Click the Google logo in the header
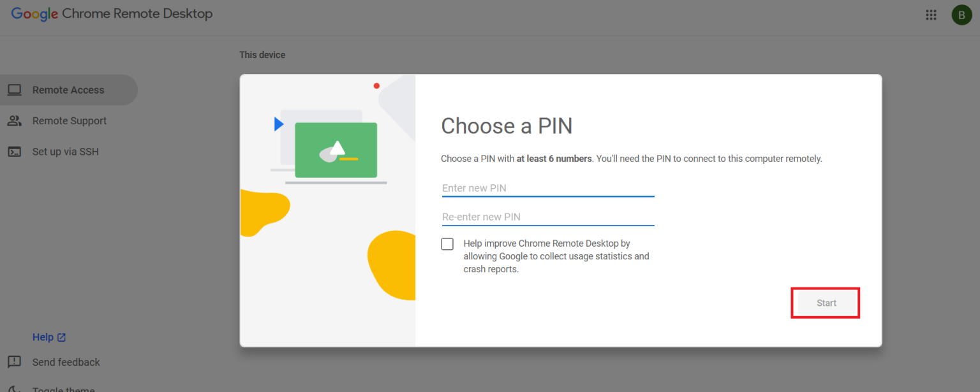The image size is (980, 392). point(34,13)
